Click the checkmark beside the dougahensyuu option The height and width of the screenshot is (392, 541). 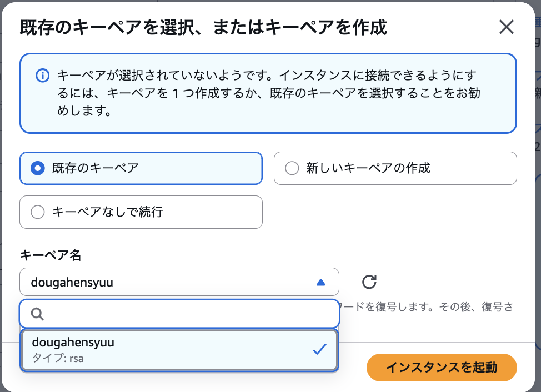(319, 349)
